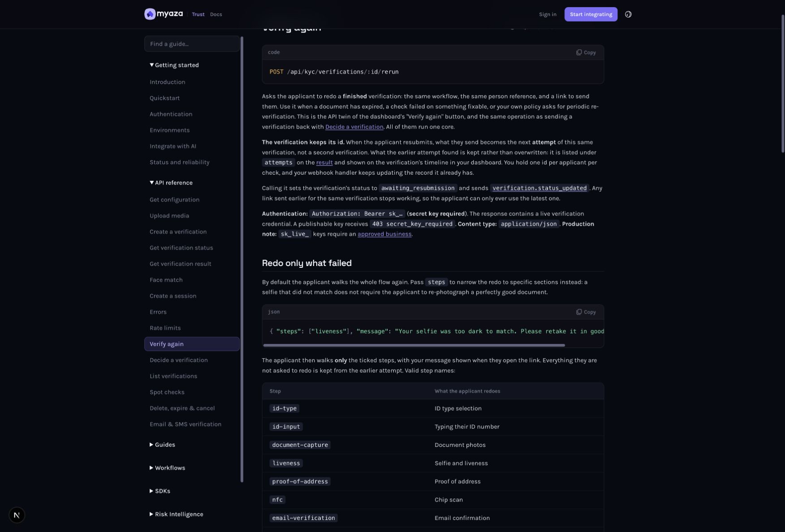This screenshot has height=532, width=785.
Task: Copy the POST endpoint code block
Action: [x=586, y=52]
